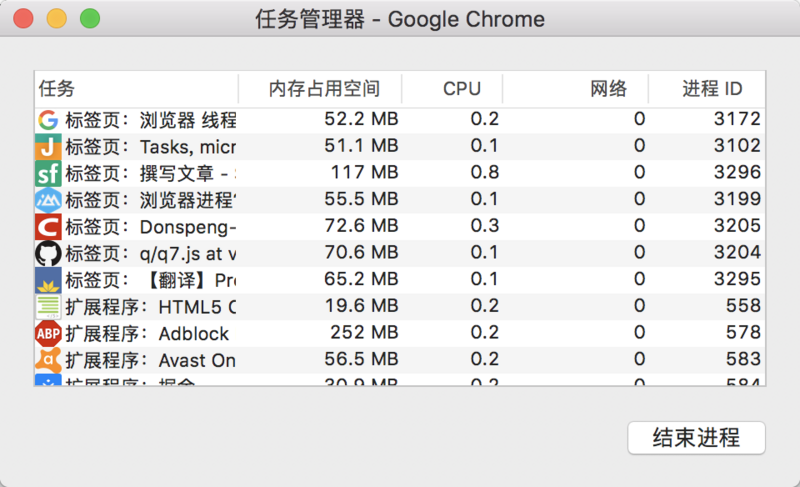The image size is (800, 487).
Task: Click the red ABP Adblock icon
Action: [47, 334]
